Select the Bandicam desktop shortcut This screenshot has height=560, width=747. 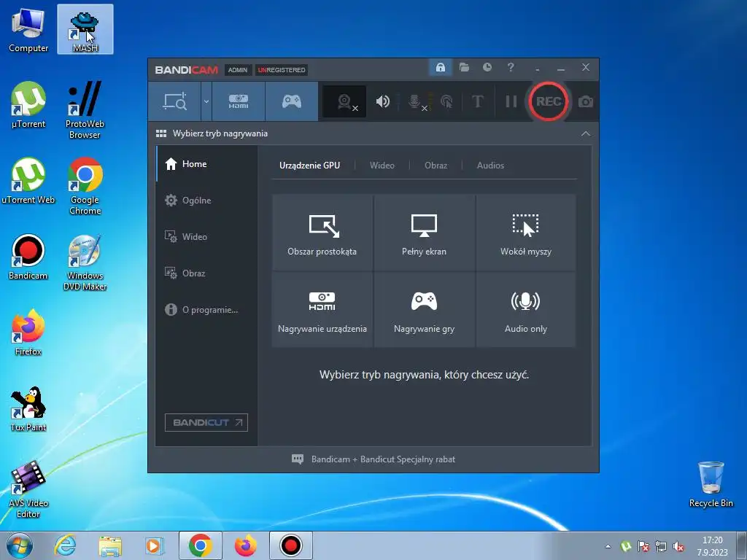[x=28, y=257]
